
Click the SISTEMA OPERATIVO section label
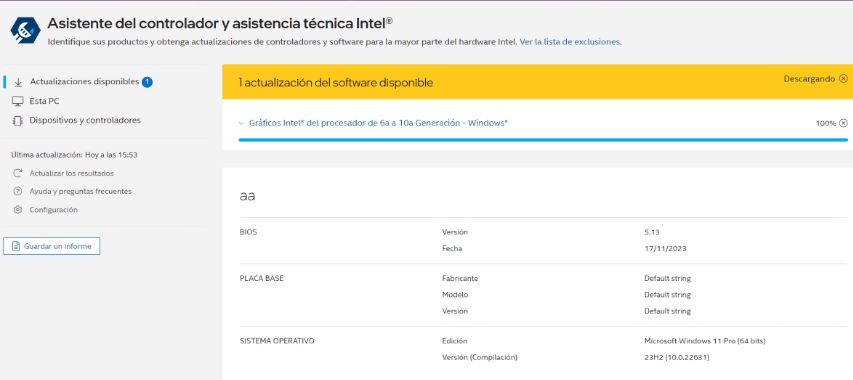(x=277, y=341)
